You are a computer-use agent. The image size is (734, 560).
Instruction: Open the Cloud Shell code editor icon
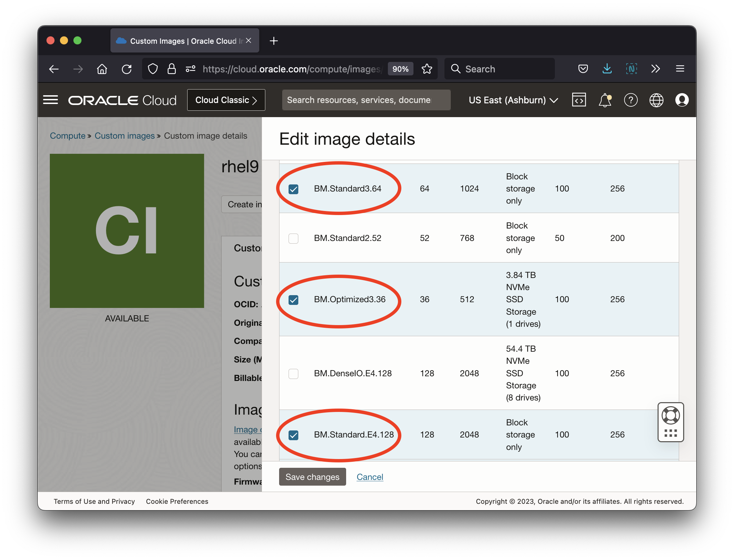(579, 100)
